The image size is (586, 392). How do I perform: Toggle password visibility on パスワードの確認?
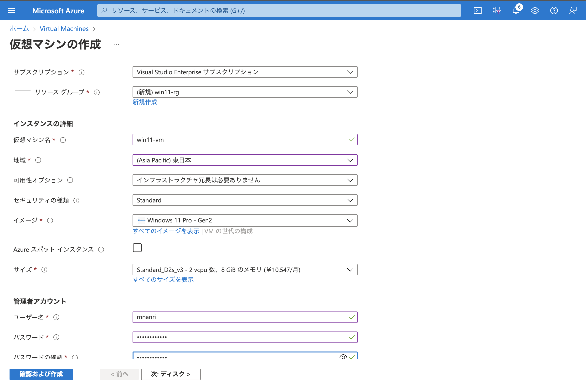pos(343,357)
